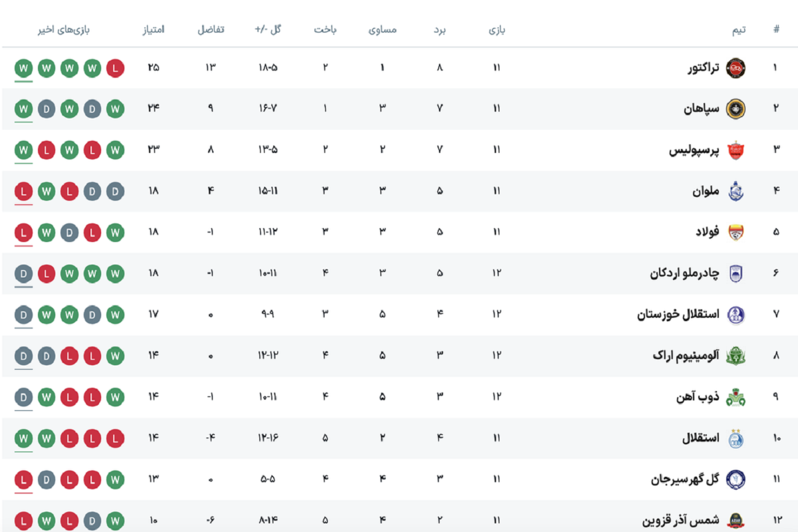
Task: Click the Sepahan club crest
Action: coord(735,109)
